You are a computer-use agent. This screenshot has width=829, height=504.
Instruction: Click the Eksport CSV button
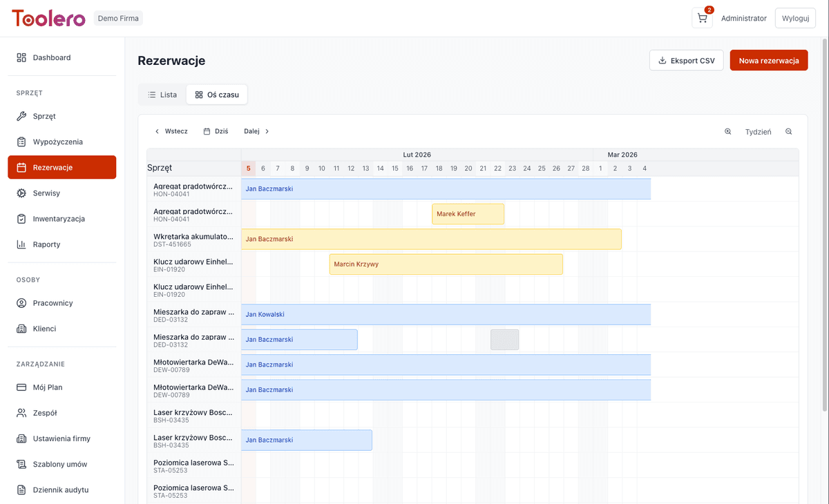click(686, 61)
